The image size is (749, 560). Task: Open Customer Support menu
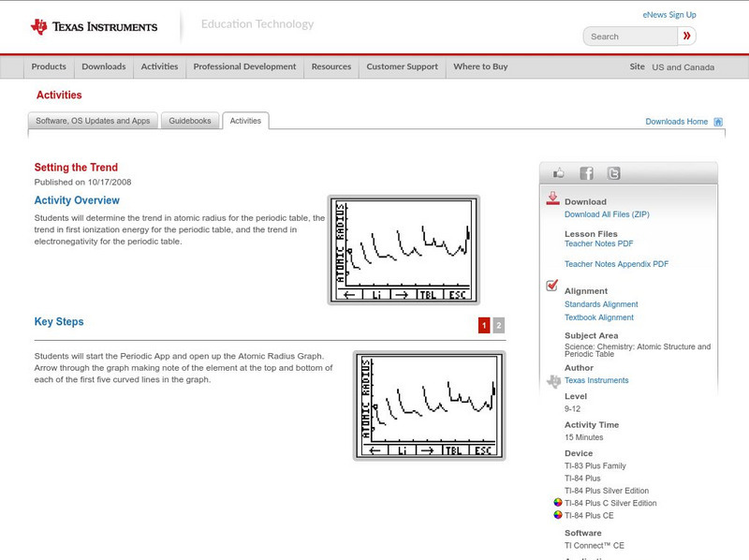pyautogui.click(x=403, y=66)
